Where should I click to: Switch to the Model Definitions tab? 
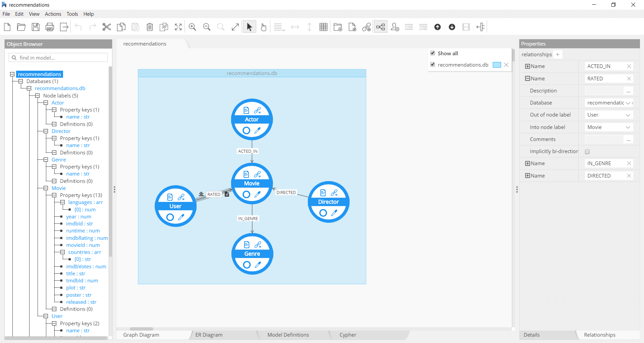pyautogui.click(x=288, y=335)
